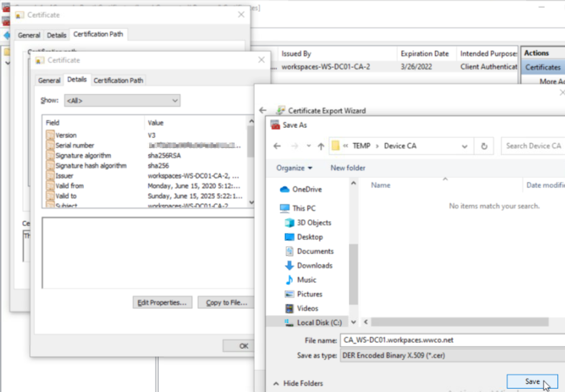Switch to General tab in back Certificate dialog
565x392 pixels.
29,35
